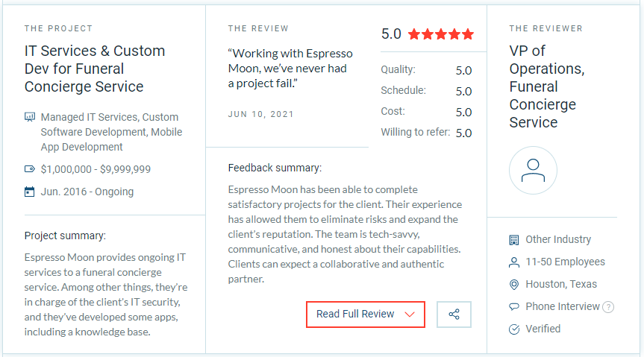Click the review quote about Espresso Moon
The height and width of the screenshot is (357, 644).
coord(290,69)
